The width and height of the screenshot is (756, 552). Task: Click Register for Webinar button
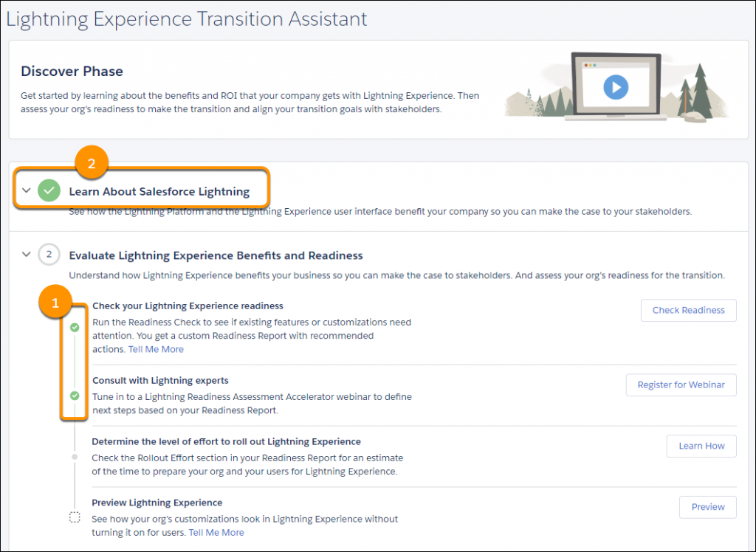(x=681, y=384)
